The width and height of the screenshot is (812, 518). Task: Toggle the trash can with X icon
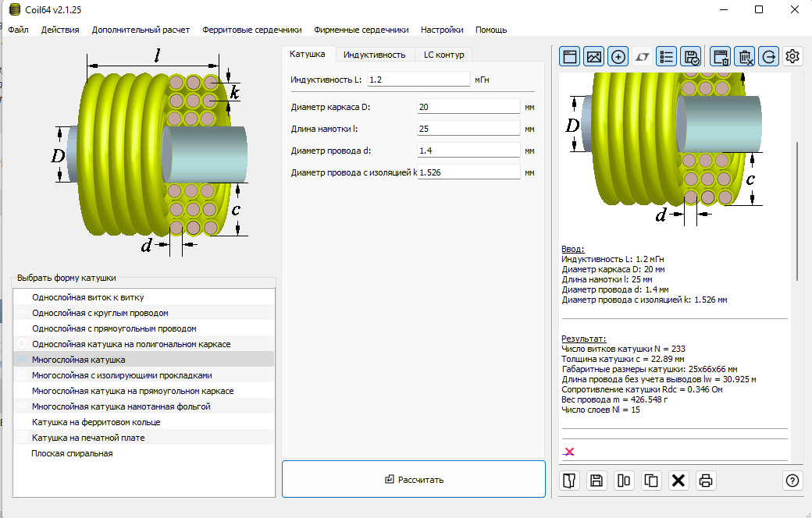[x=745, y=56]
